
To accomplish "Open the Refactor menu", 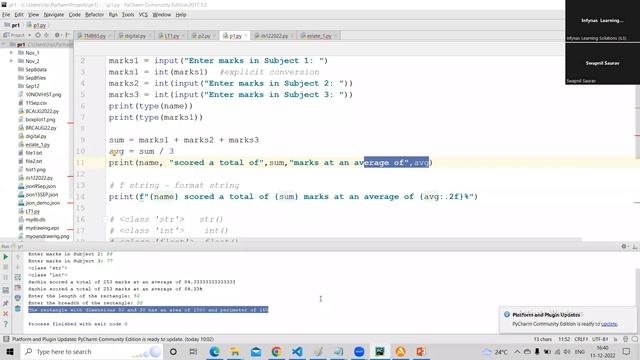I will [95, 15].
